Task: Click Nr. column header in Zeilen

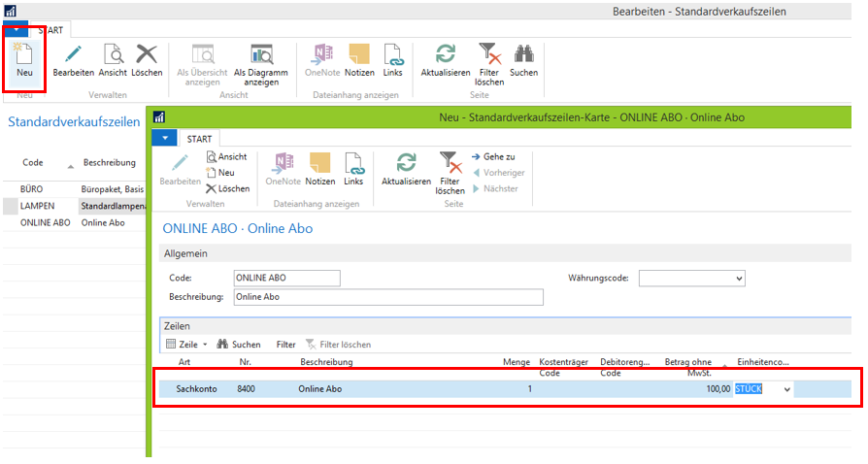Action: coord(246,362)
